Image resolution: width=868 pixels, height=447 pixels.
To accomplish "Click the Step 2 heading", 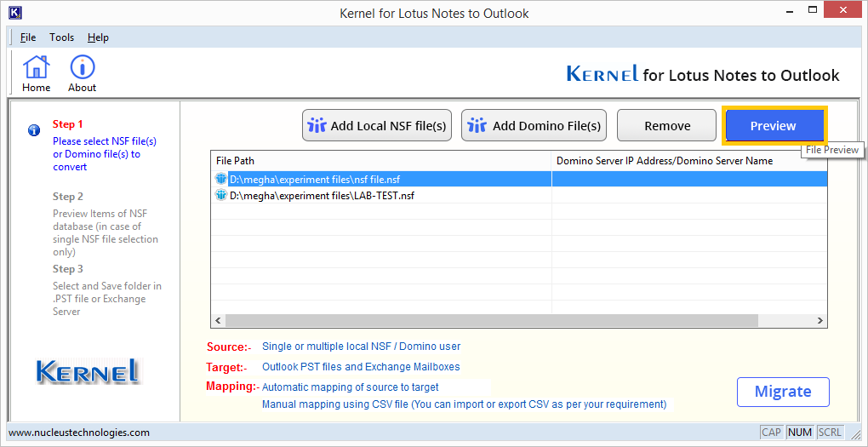I will [67, 197].
